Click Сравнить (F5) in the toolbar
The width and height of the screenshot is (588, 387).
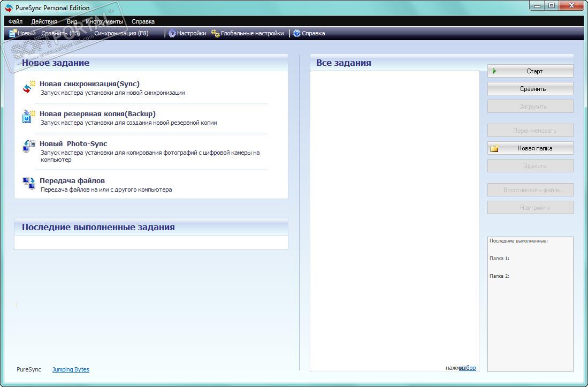[x=61, y=33]
